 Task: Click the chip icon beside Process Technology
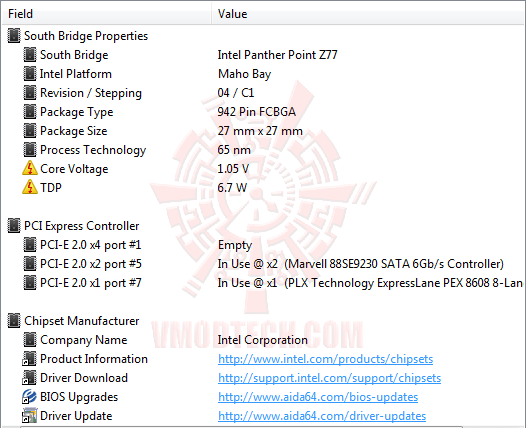(30, 150)
